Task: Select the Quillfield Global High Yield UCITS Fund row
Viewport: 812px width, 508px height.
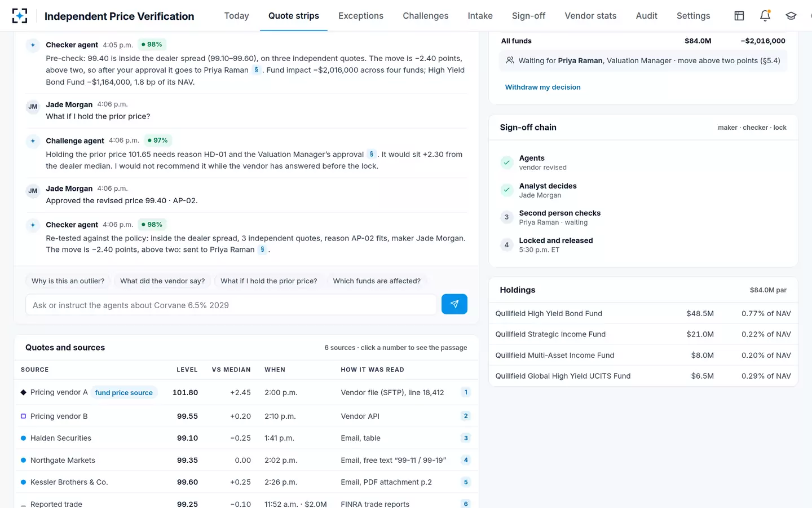Action: 643,376
